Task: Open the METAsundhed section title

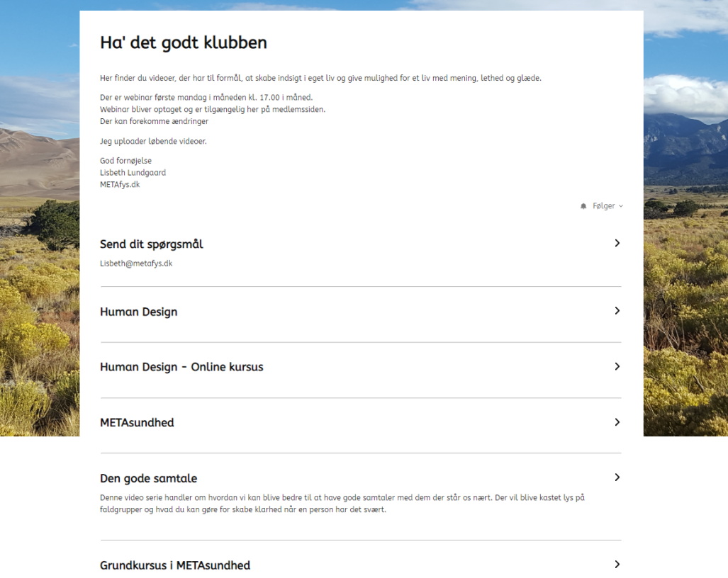Action: click(x=137, y=423)
